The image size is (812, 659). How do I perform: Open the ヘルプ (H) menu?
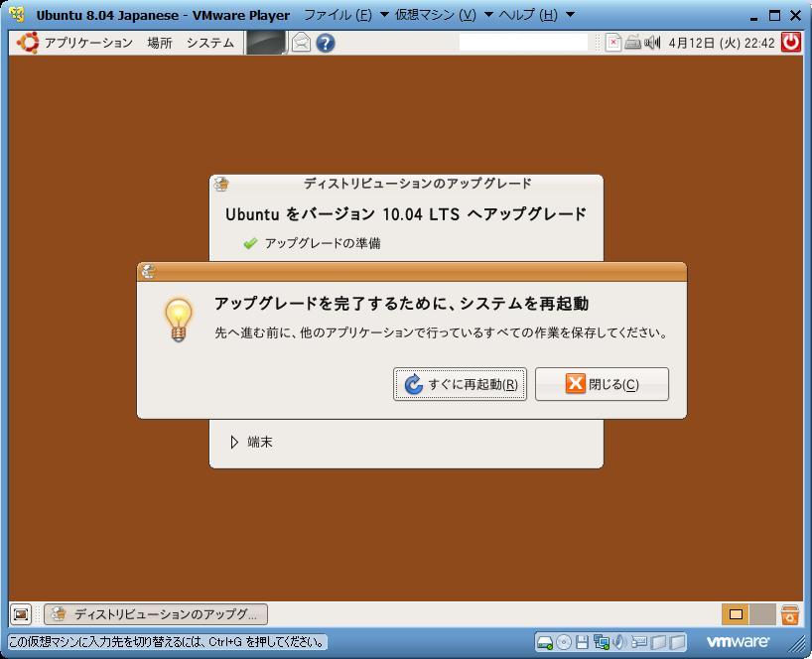(528, 15)
